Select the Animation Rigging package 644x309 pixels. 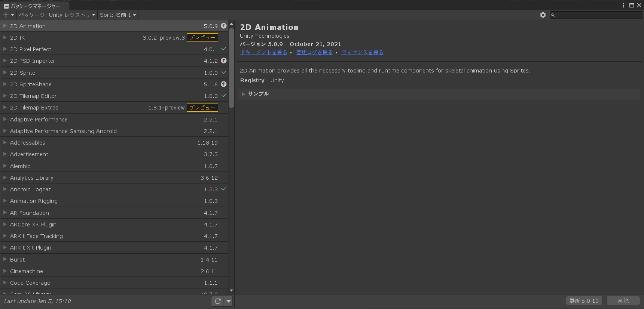114,201
